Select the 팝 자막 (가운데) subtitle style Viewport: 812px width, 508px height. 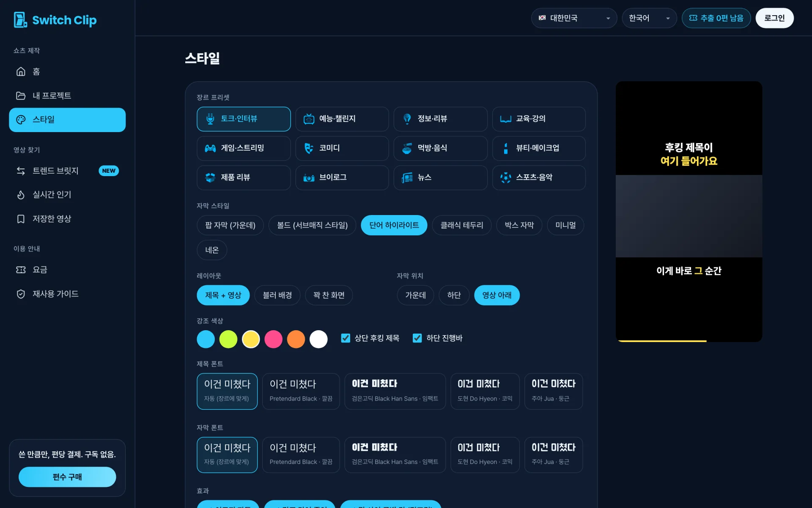point(230,225)
